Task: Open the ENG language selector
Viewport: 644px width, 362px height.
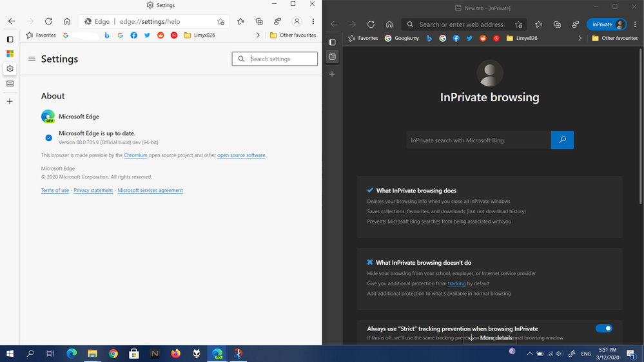Action: coord(586,354)
